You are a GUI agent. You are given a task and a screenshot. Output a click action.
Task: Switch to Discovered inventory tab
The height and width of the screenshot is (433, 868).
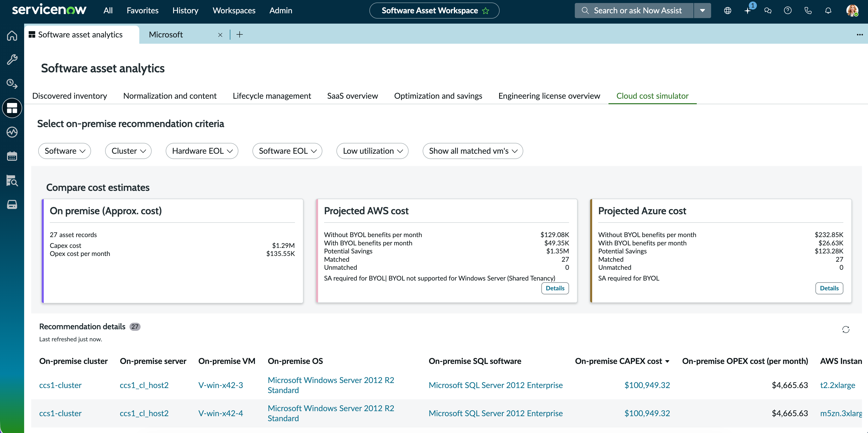pos(70,96)
